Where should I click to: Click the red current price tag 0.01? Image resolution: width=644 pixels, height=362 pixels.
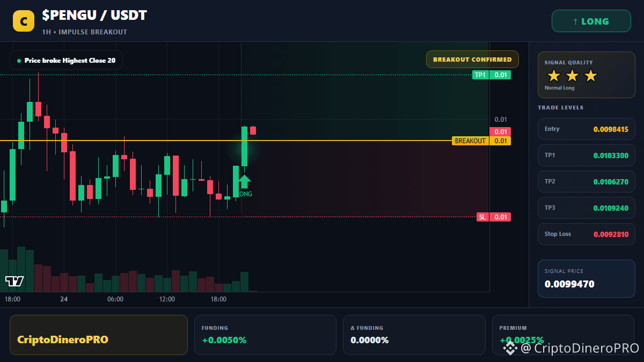pyautogui.click(x=500, y=132)
